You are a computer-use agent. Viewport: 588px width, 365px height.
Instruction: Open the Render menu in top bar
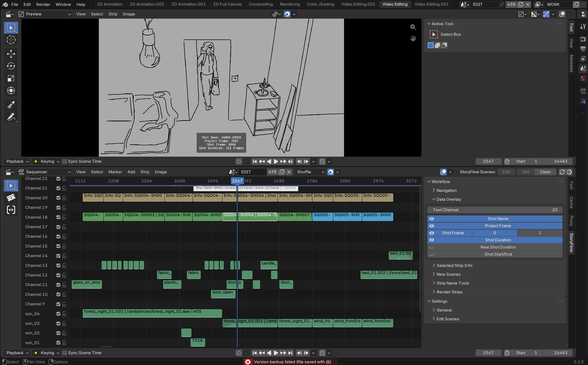43,4
